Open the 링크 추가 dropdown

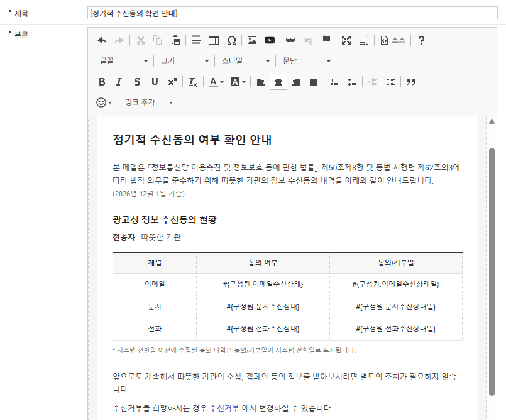click(x=149, y=102)
